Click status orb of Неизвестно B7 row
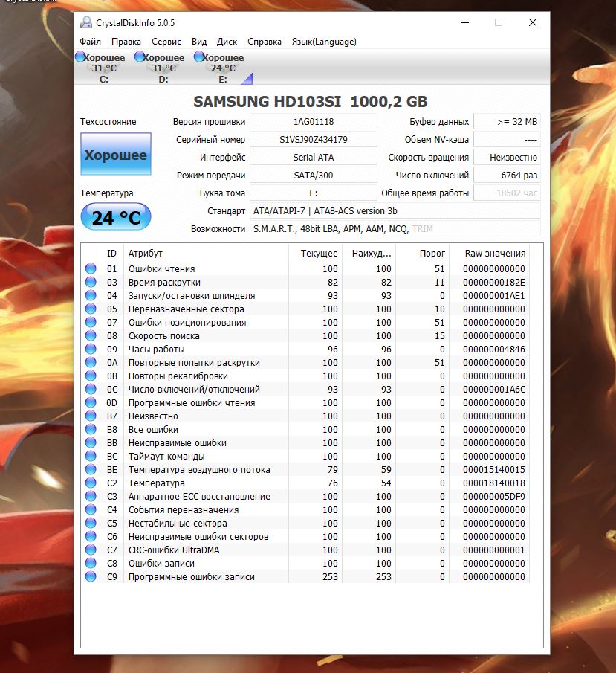The height and width of the screenshot is (673, 616). (x=91, y=416)
